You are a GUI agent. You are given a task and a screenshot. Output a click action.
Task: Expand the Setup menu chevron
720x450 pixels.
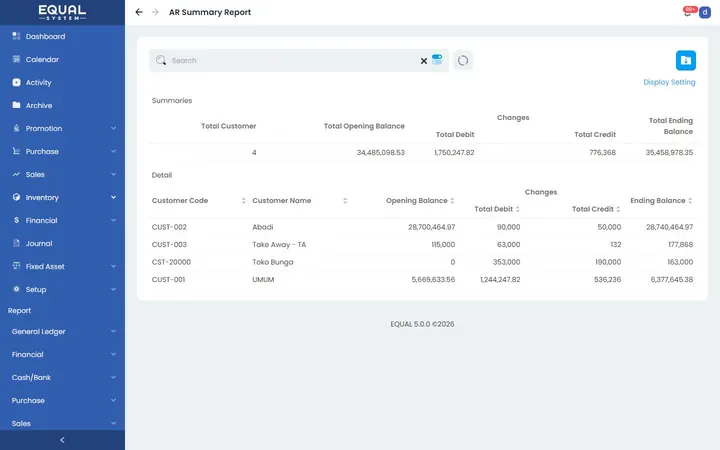113,289
